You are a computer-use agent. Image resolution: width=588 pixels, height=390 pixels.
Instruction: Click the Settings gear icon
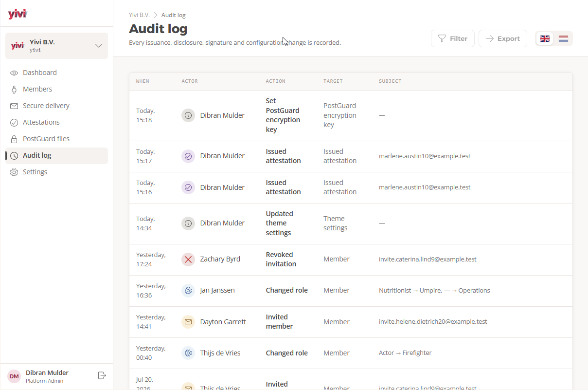pyautogui.click(x=14, y=172)
